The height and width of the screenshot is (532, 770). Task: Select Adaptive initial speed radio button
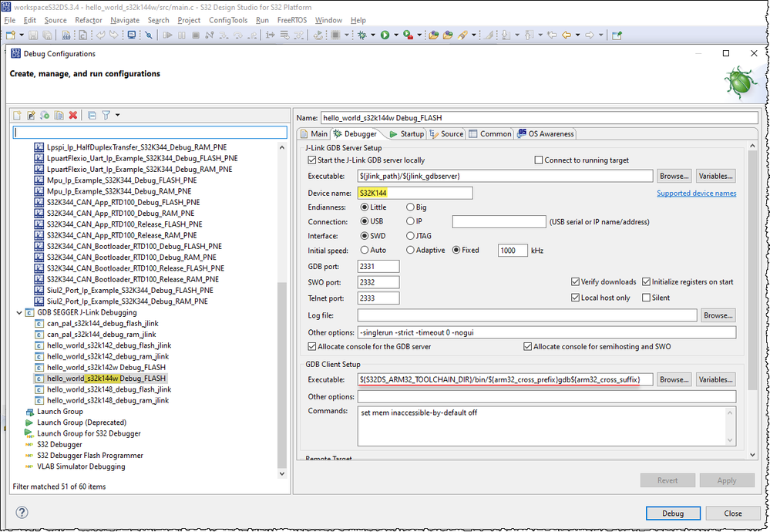tap(410, 250)
